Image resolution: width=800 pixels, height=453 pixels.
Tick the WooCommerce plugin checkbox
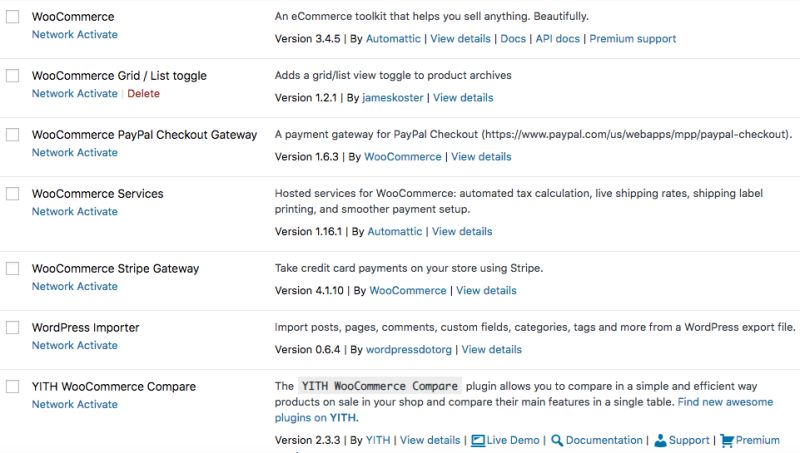(x=13, y=17)
